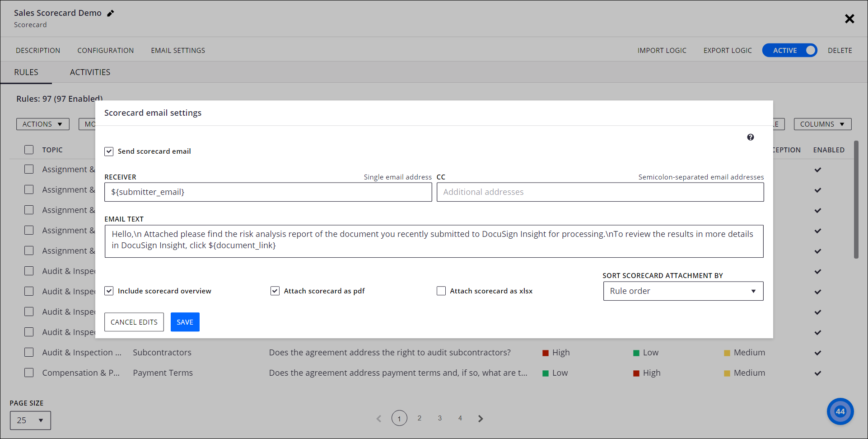Open the CONFIGURATION menu item
Screen dimensions: 868x439
click(106, 50)
